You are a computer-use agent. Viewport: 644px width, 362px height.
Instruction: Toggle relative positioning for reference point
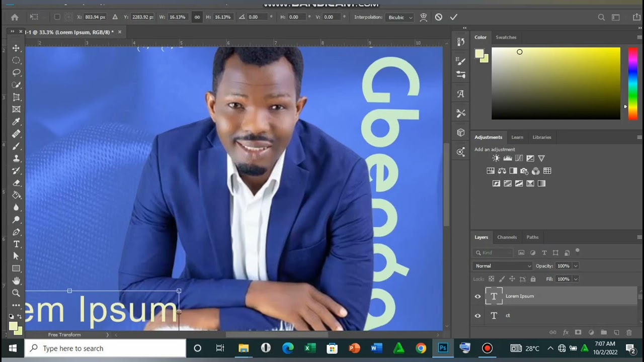pos(115,17)
